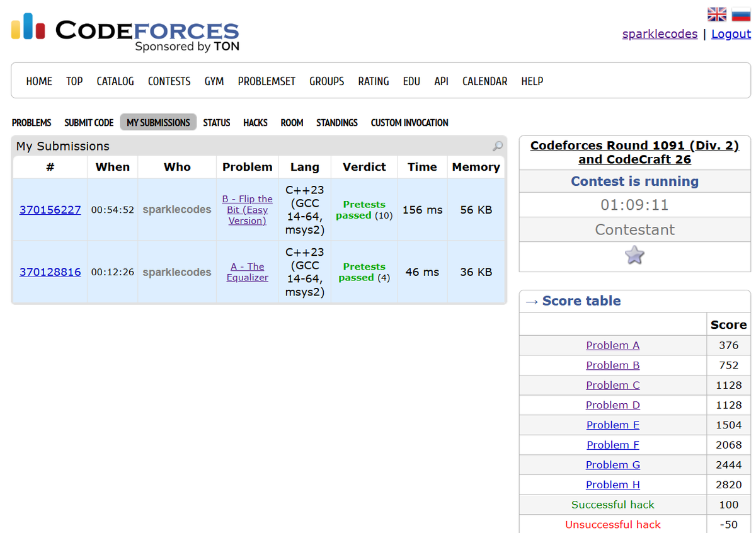
Task: Open Problem D in the score table
Action: (x=613, y=405)
